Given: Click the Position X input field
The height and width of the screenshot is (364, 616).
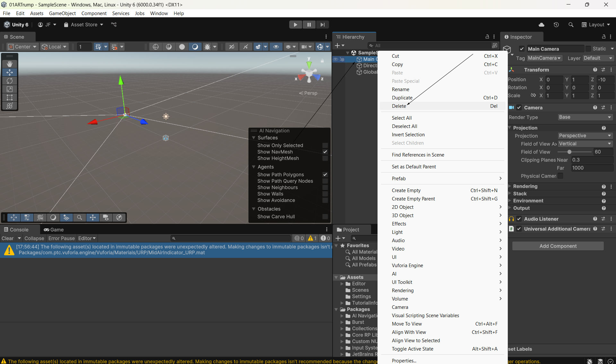Looking at the screenshot, I should point(554,80).
